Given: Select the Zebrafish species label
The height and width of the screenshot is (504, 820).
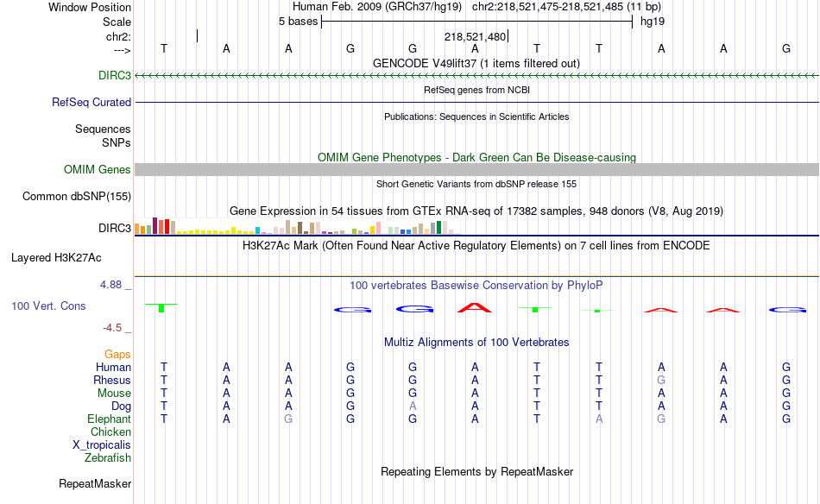Looking at the screenshot, I should [x=107, y=457].
